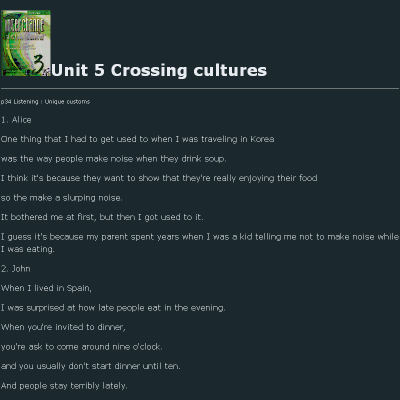Click 'And people stay terribly lately.' line
This screenshot has width=400, height=400.
tap(64, 386)
